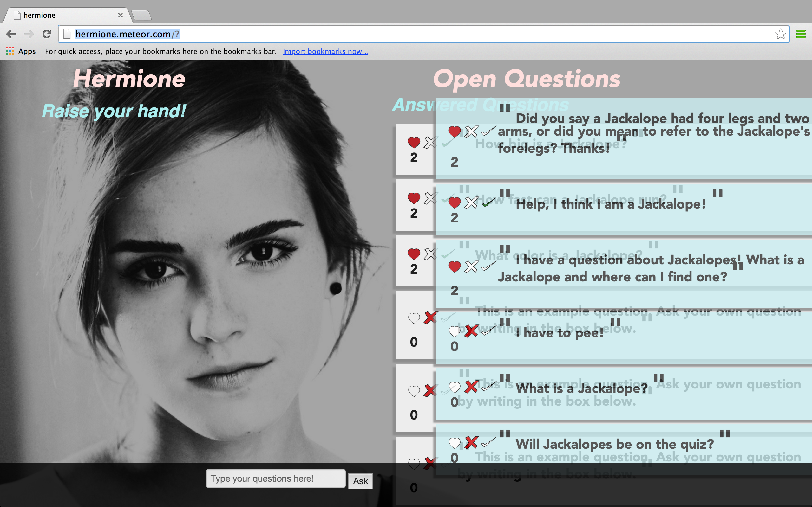Click 'Type your questions here!' input field
Image resolution: width=812 pixels, height=507 pixels.
275,478
